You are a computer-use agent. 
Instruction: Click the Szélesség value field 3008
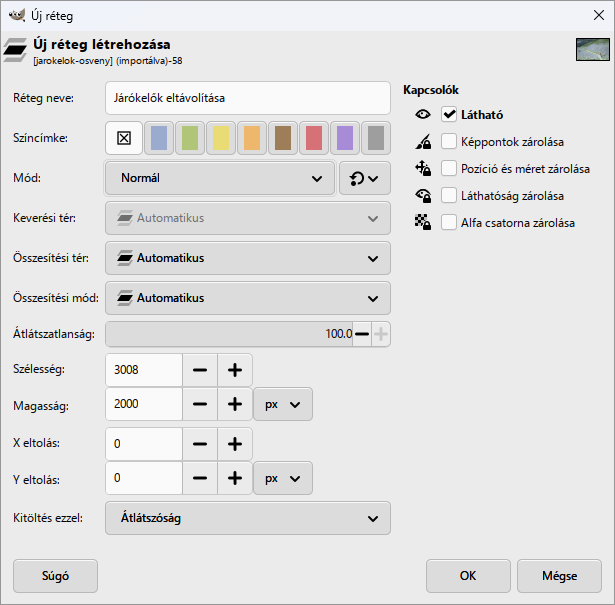144,370
